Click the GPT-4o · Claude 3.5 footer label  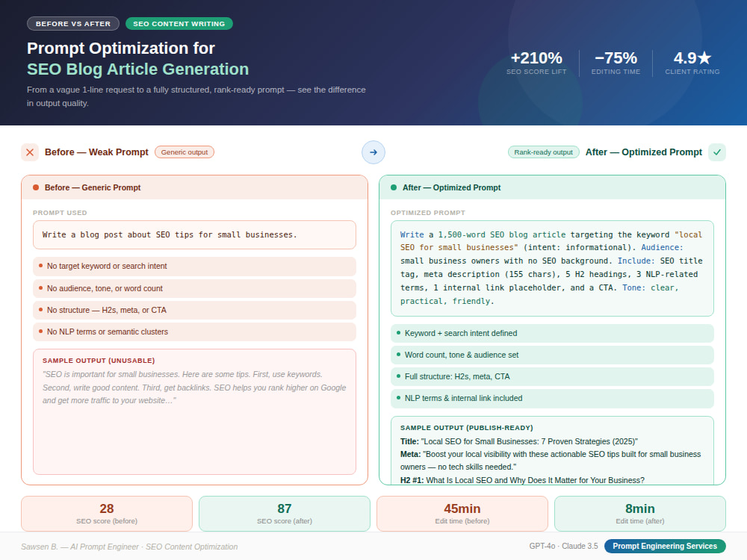(x=563, y=547)
